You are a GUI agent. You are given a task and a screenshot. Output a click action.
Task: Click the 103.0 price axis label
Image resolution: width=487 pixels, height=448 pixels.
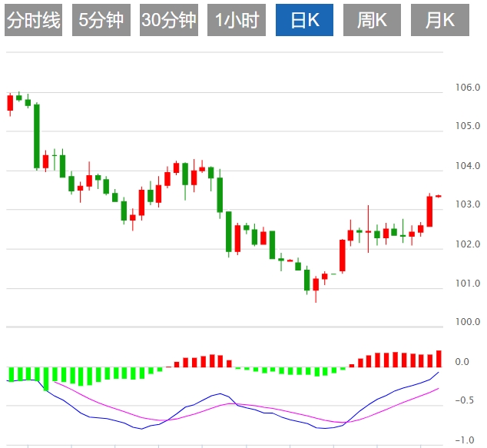coord(468,204)
